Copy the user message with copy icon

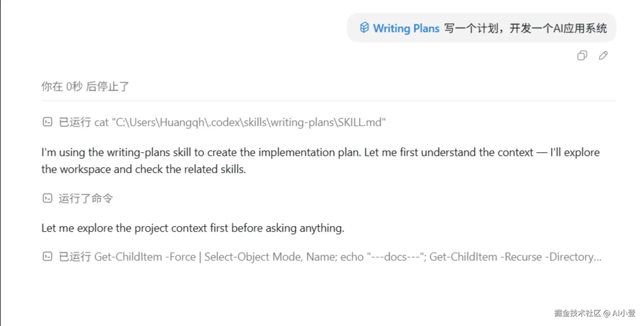tap(582, 55)
